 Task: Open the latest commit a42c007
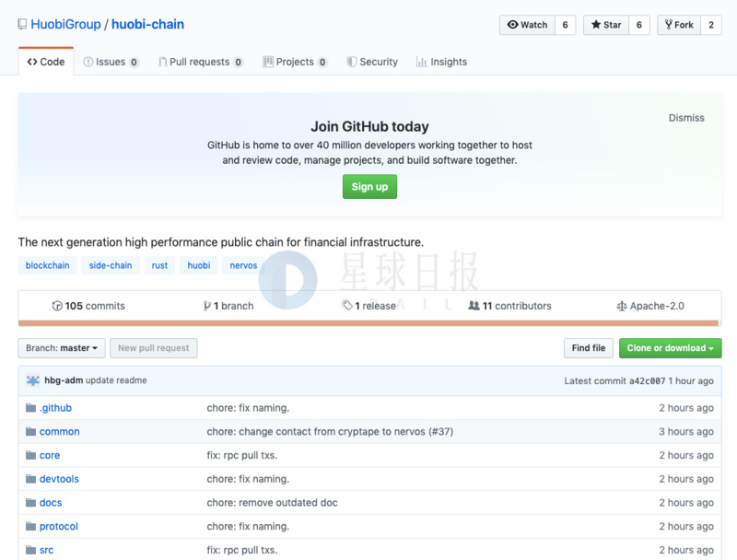click(648, 381)
